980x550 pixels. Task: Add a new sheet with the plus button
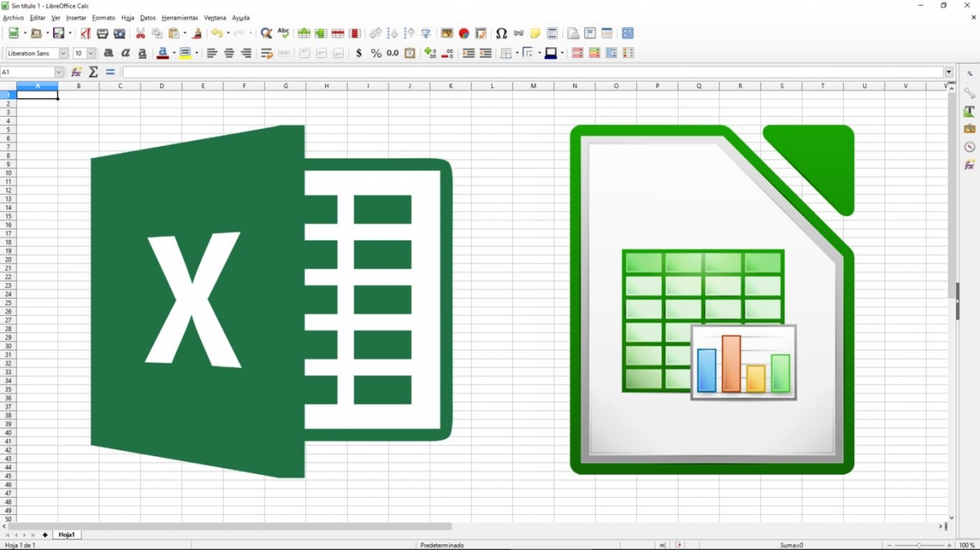coord(45,534)
